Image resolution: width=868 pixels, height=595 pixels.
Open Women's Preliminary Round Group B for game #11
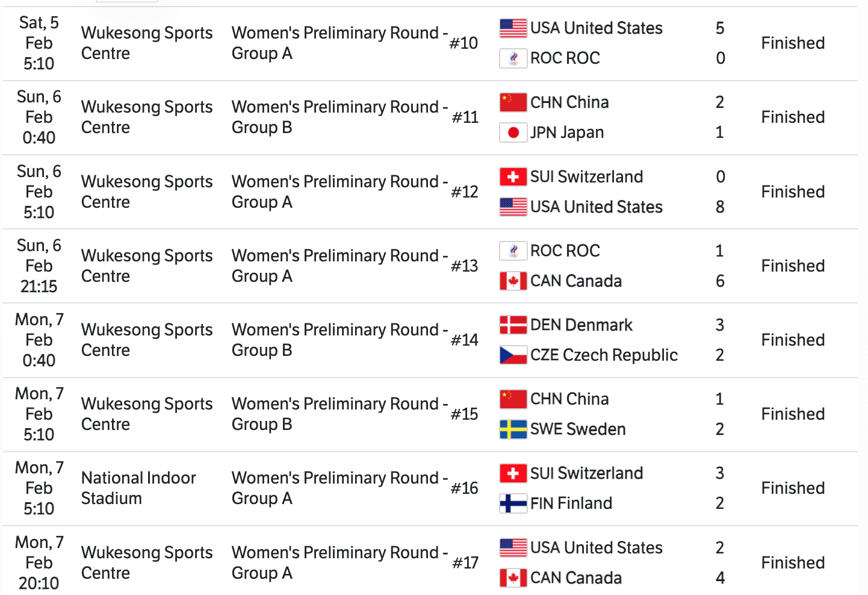tap(339, 117)
